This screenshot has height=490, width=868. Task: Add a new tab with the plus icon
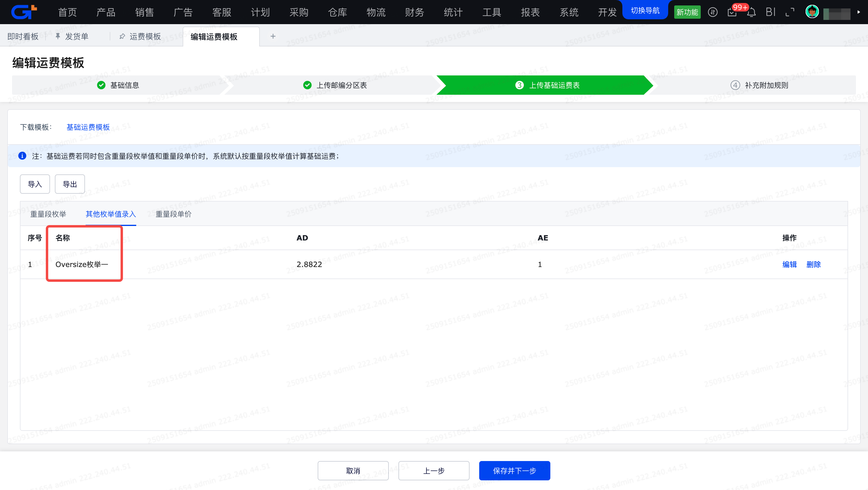pos(273,36)
